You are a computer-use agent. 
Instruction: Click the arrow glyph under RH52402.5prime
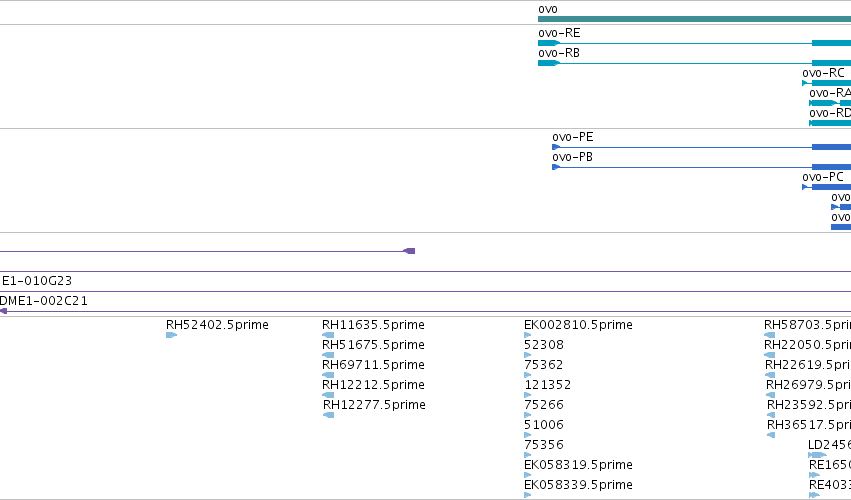pyautogui.click(x=172, y=335)
